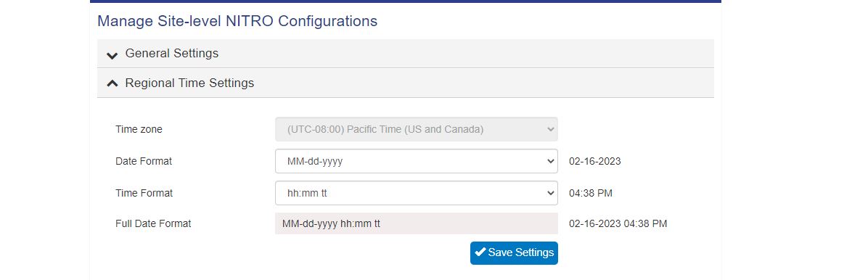This screenshot has width=868, height=280.
Task: Open the Time Format hh:mm tt dropdown
Action: (x=417, y=193)
